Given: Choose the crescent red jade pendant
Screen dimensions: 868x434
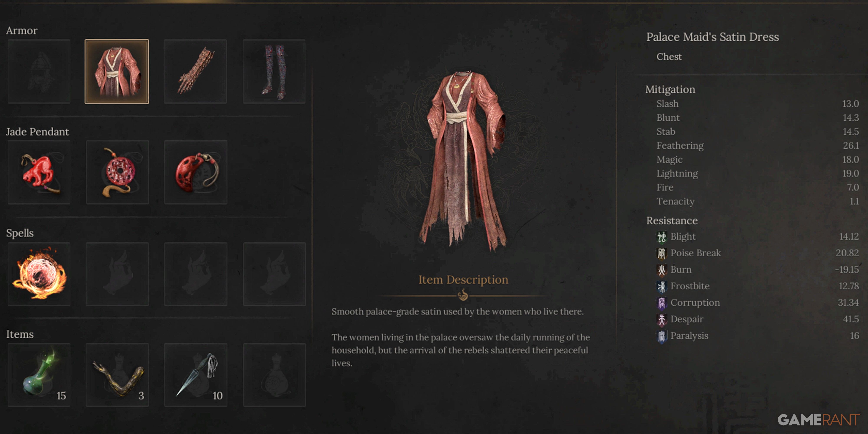Looking at the screenshot, I should pyautogui.click(x=196, y=172).
